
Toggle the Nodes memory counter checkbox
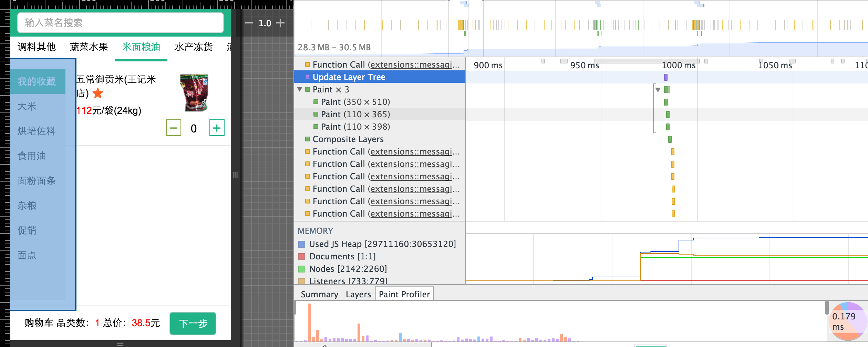click(302, 269)
